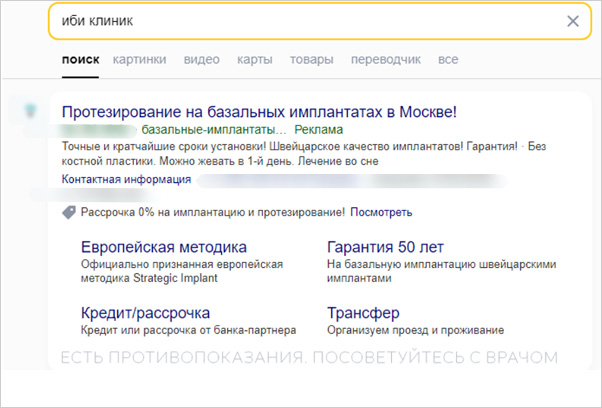Open the "Европейская методика" sitelink
Image resolution: width=602 pixels, height=408 pixels.
(x=163, y=247)
